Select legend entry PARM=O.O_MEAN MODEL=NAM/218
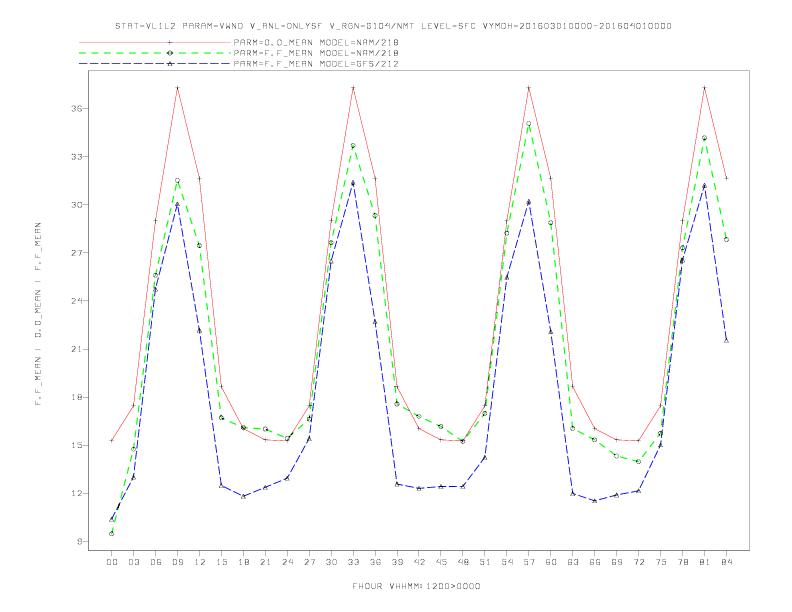The width and height of the screenshot is (792, 612). coord(316,42)
